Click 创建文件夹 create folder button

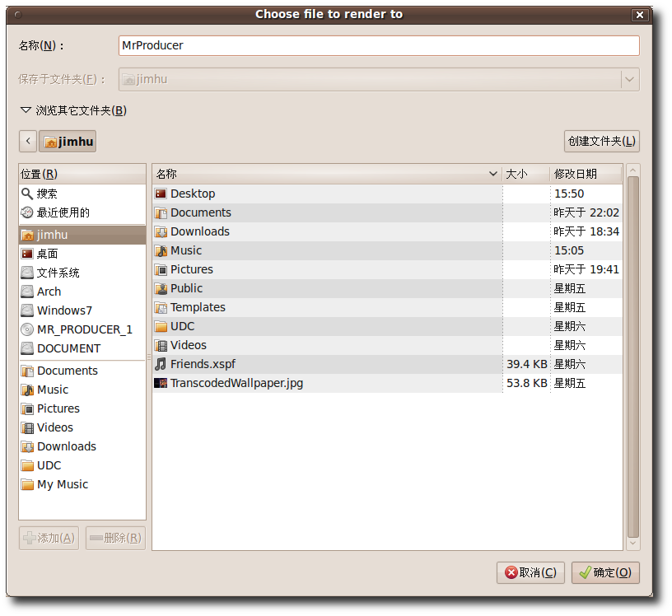pos(602,141)
